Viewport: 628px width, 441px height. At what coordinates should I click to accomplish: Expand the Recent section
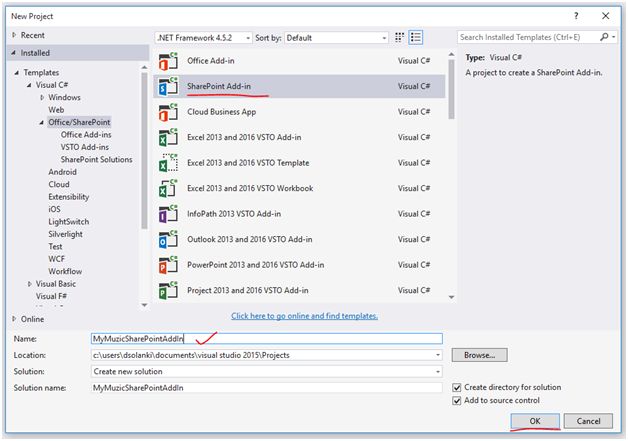click(14, 35)
